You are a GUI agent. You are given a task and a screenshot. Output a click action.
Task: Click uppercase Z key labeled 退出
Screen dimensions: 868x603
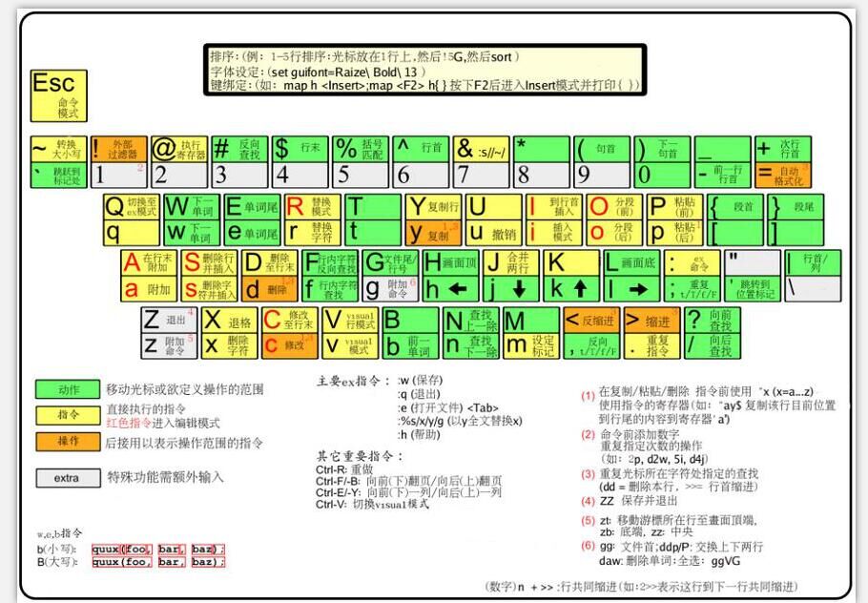coord(169,321)
